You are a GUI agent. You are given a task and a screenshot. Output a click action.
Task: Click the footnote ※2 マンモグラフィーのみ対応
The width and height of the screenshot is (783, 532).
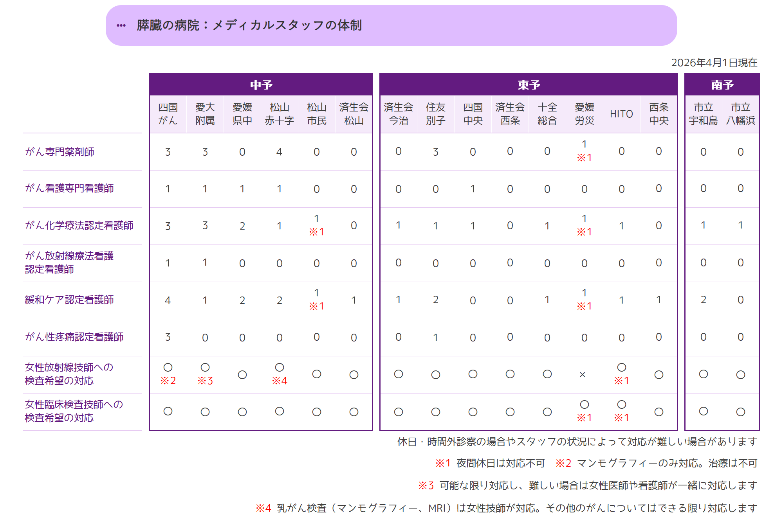[x=656, y=463]
